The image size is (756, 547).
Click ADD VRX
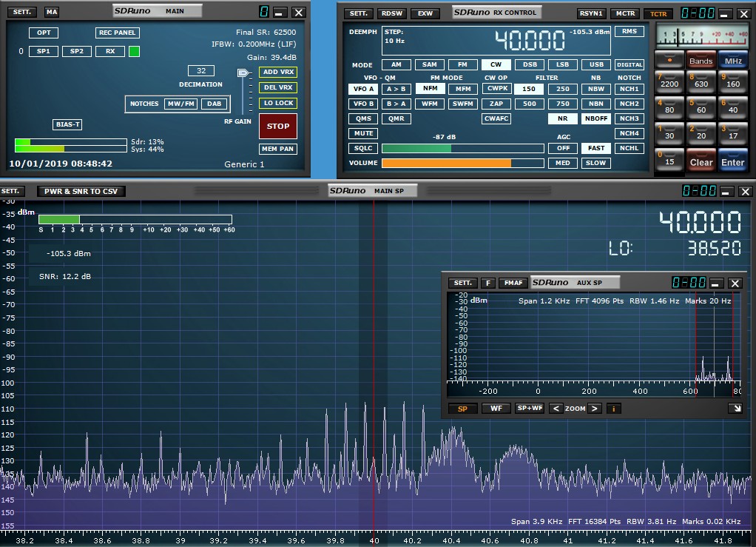[278, 72]
